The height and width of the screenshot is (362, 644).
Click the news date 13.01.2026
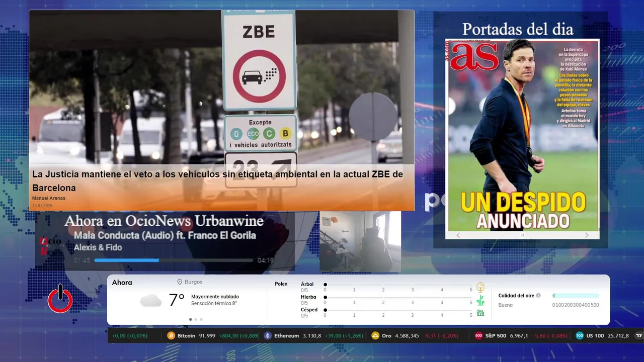(x=42, y=206)
